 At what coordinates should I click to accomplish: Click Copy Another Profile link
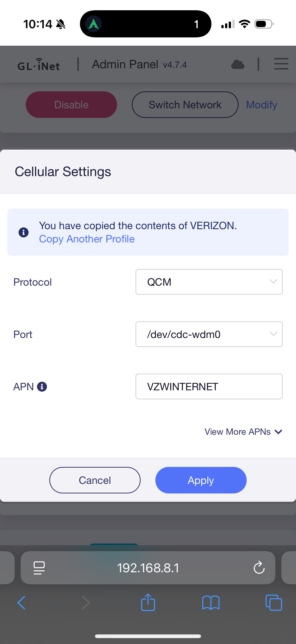click(x=87, y=239)
